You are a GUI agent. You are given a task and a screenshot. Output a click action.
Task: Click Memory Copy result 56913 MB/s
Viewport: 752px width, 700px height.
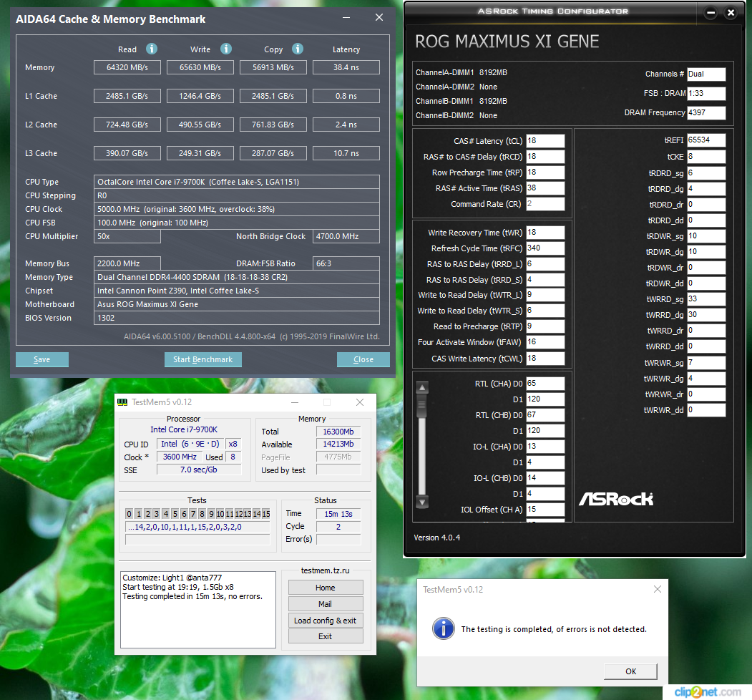pos(273,67)
